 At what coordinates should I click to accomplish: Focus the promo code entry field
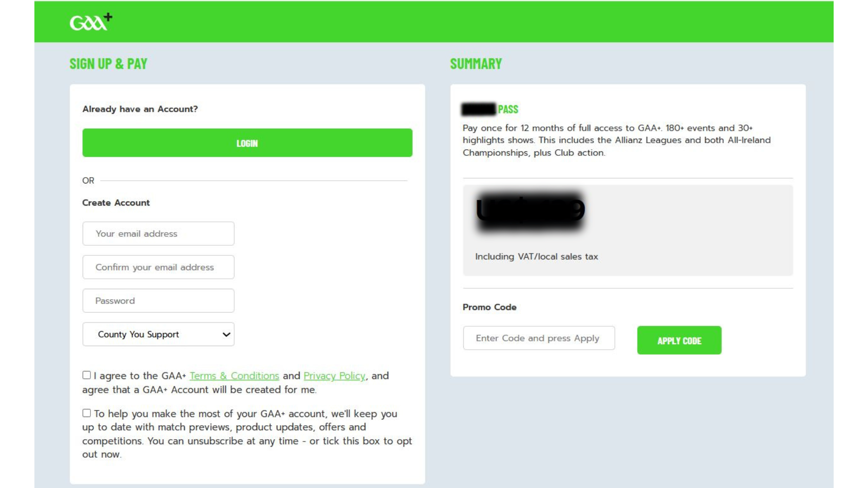tap(539, 338)
